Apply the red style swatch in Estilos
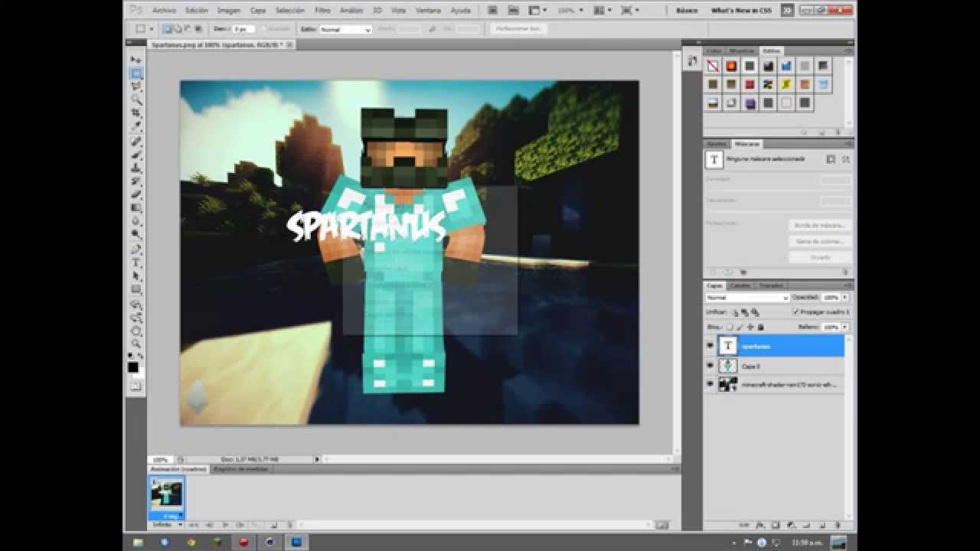The image size is (980, 551). point(750,84)
